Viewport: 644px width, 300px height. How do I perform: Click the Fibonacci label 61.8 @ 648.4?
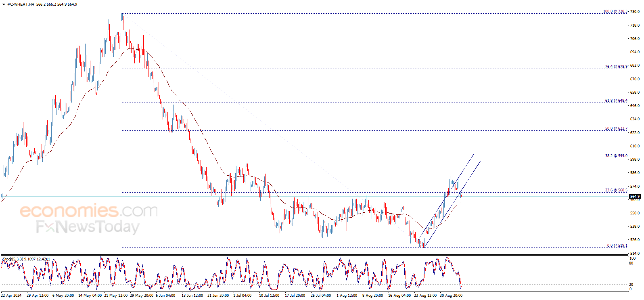[x=616, y=101]
